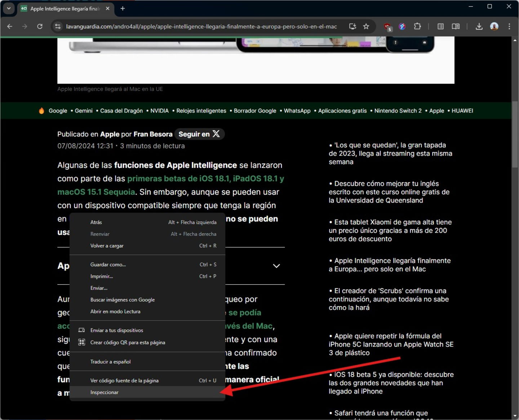Open Casa del Dragón topic link

point(121,111)
